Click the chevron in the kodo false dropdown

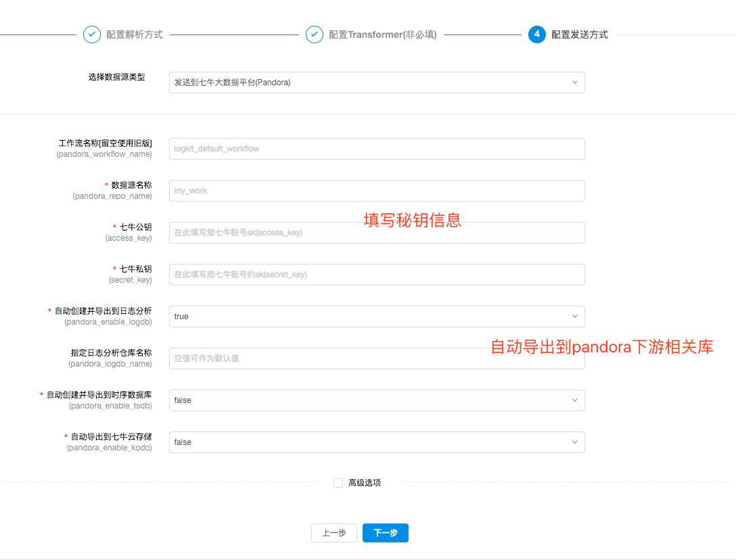[x=574, y=442]
